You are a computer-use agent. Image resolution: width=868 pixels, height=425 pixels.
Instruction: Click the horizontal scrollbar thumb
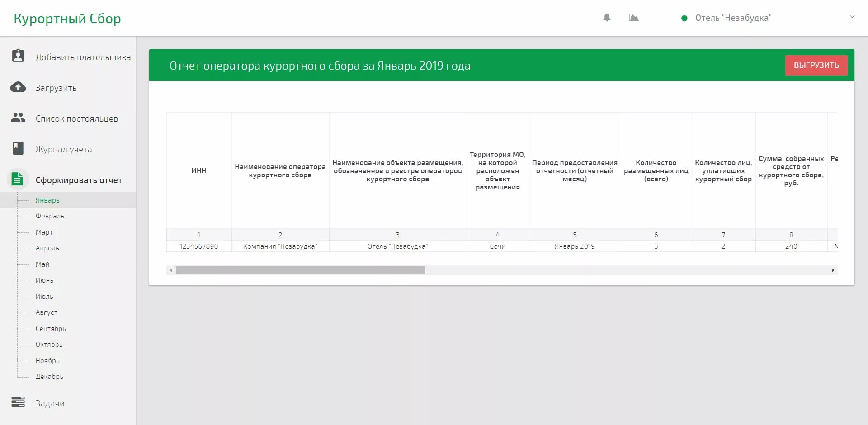pos(301,270)
